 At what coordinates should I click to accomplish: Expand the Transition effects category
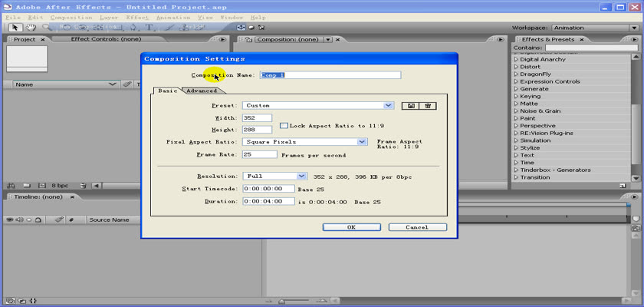(517, 177)
